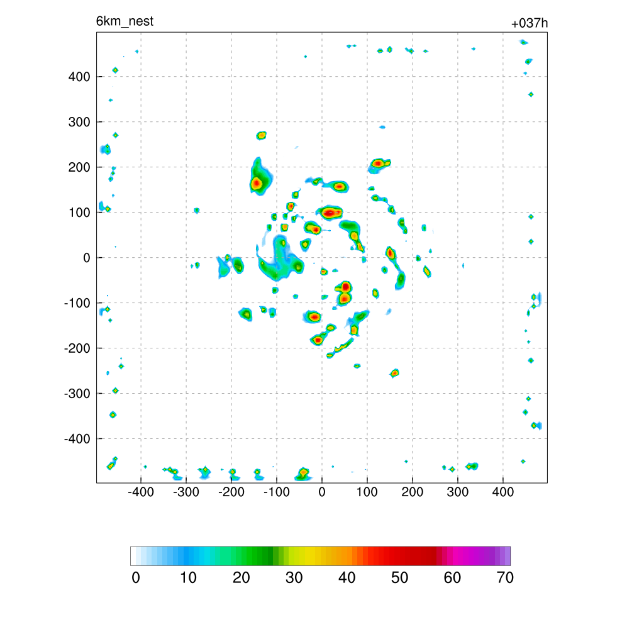Viewport: 644px width, 644px height.
Task: Click the x-axis tick label "300"
Action: tap(458, 492)
